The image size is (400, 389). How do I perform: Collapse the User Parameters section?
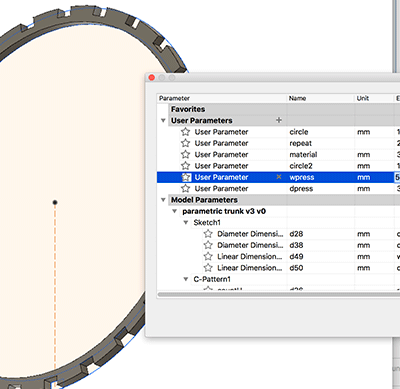coord(163,120)
